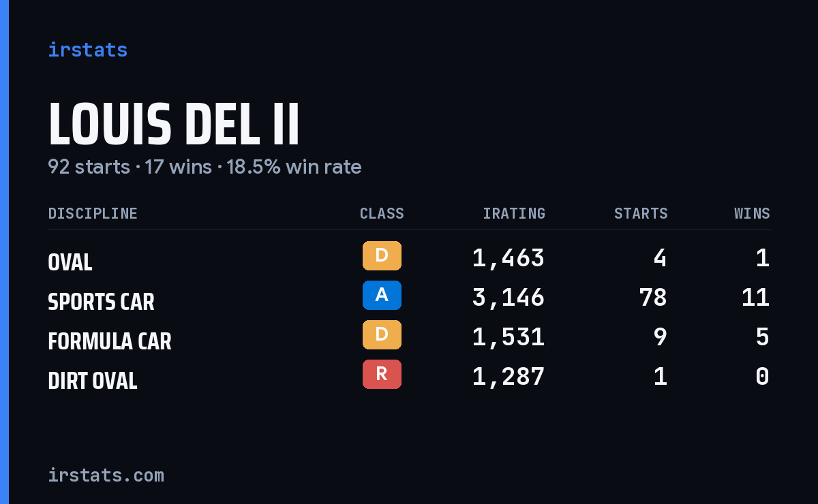Sort by the WINS column header
This screenshot has height=504, width=818.
pyautogui.click(x=752, y=213)
